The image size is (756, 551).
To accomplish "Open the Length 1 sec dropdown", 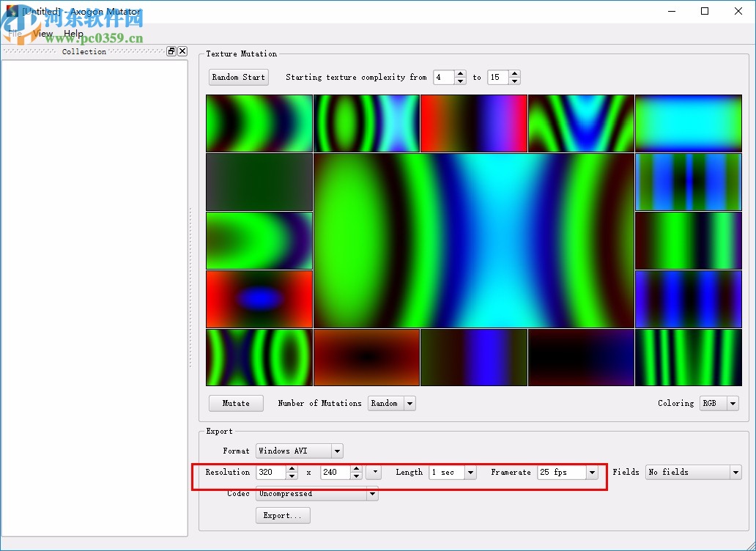I will [470, 473].
